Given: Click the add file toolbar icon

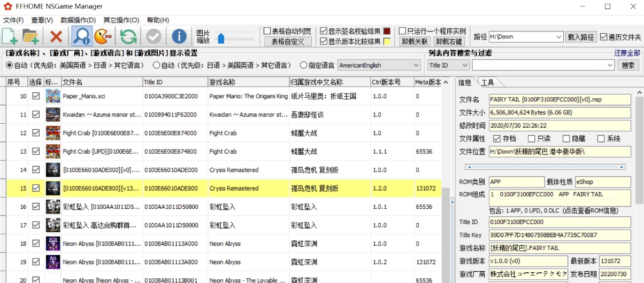Looking at the screenshot, I should (x=10, y=37).
